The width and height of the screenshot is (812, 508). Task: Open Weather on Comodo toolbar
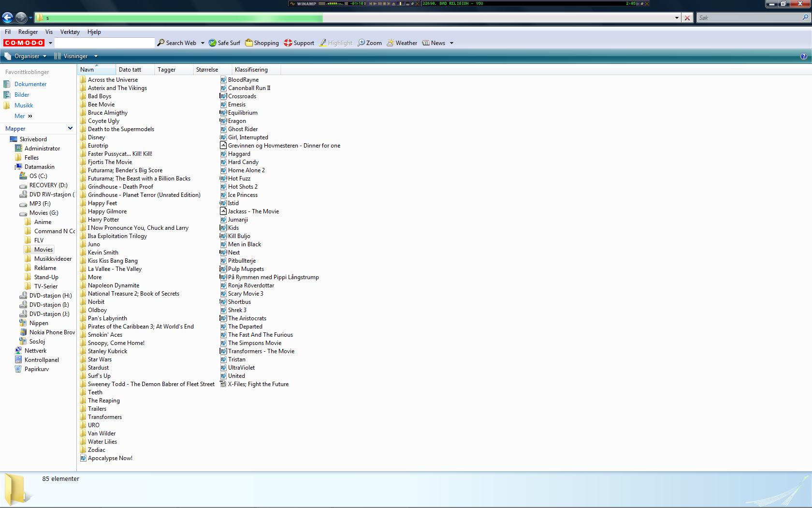click(402, 43)
